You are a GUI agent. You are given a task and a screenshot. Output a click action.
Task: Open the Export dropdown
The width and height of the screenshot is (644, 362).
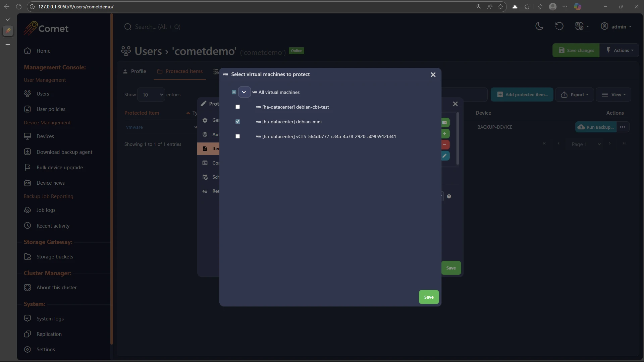[575, 95]
